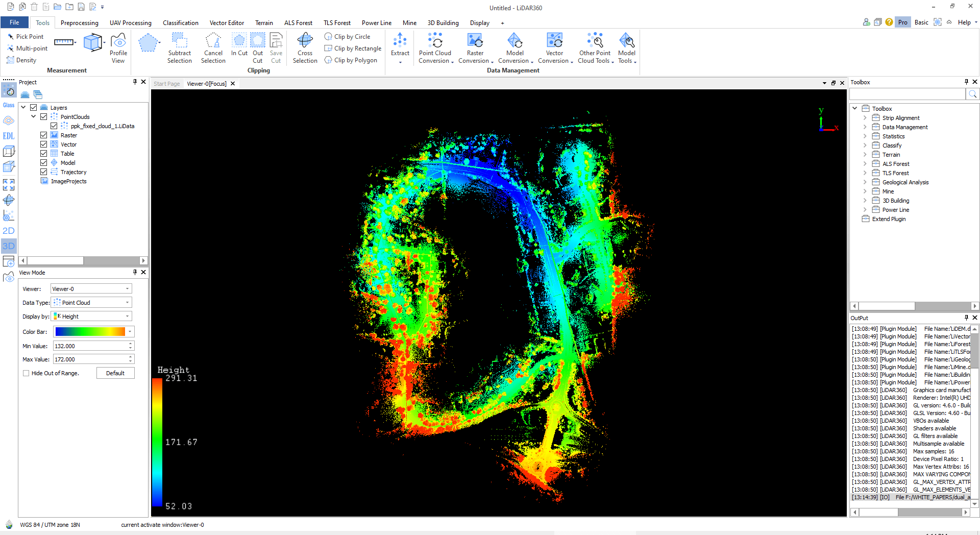Collapse the PointClouds tree node
Screen dimensions: 980x535
click(x=34, y=116)
